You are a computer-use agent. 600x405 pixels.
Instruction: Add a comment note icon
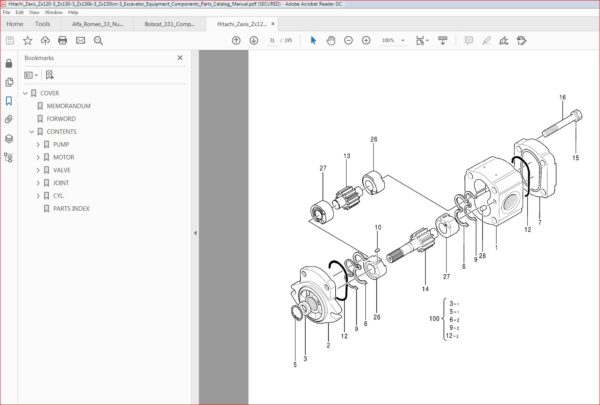[x=468, y=40]
